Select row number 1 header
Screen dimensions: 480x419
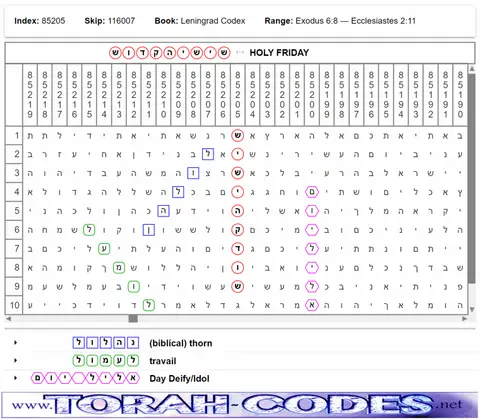coord(14,135)
